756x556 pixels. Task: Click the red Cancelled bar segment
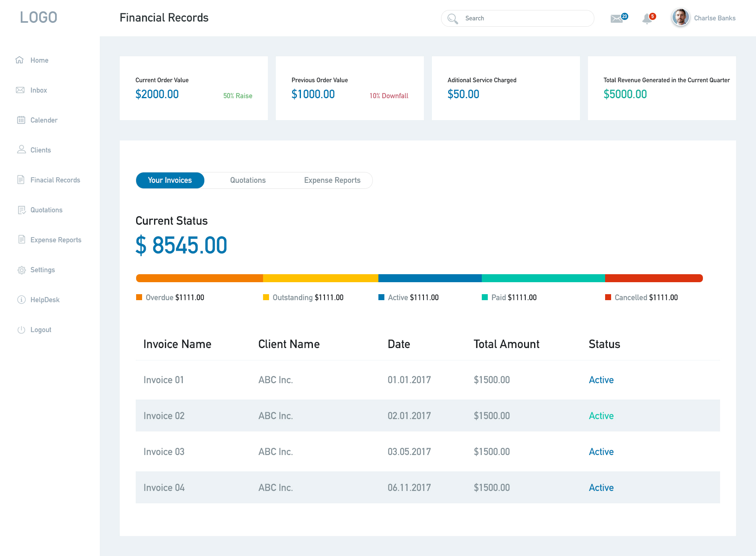coord(654,278)
